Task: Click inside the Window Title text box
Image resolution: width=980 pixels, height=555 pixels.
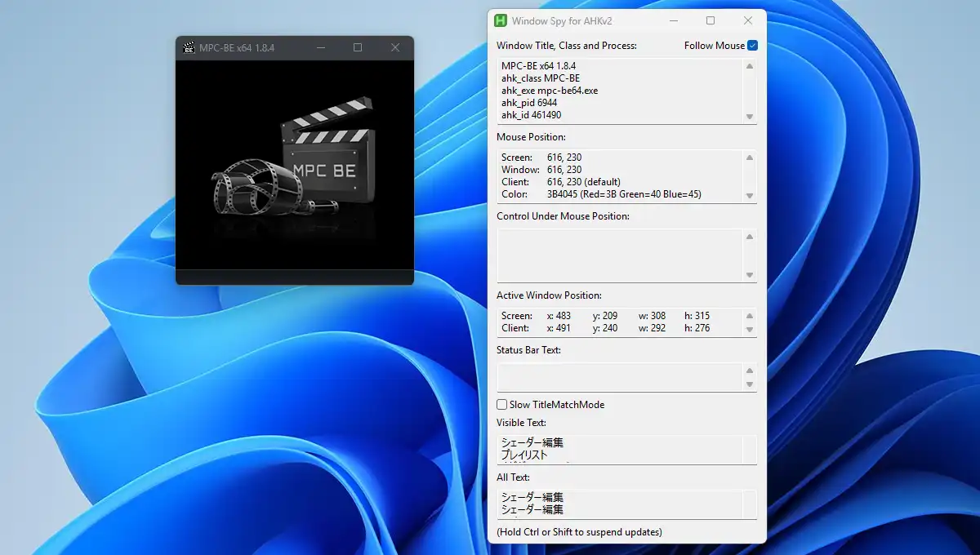Action: click(x=620, y=91)
